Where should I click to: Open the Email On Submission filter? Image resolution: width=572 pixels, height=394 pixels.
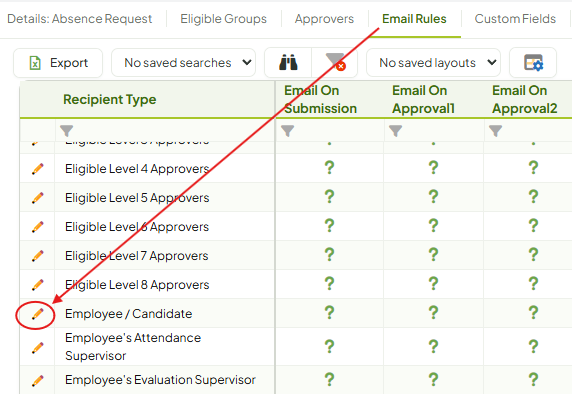point(287,131)
